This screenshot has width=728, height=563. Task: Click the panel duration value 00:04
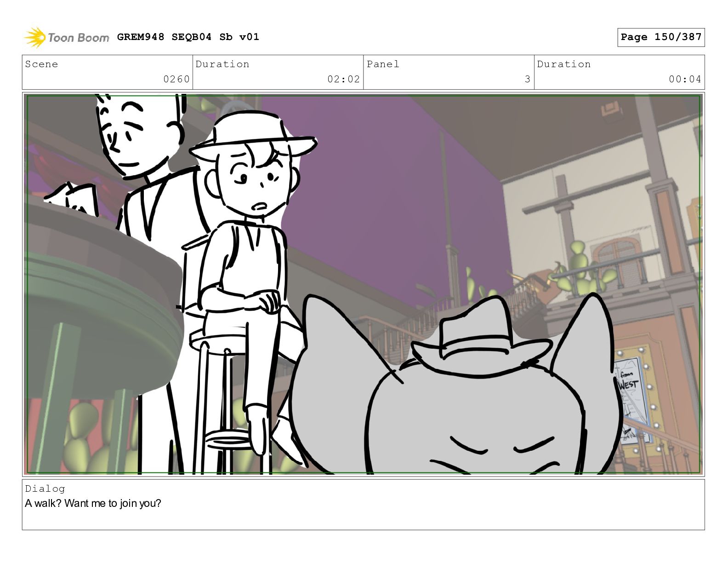pos(685,79)
